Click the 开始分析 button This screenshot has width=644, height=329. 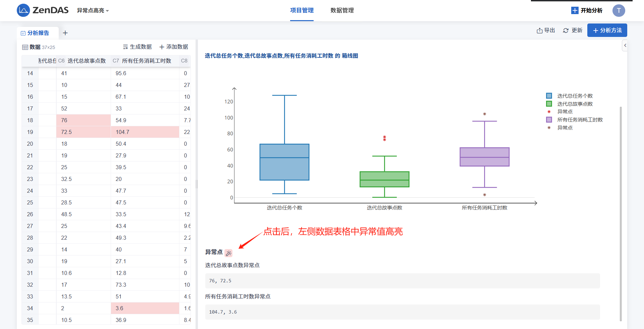(x=587, y=10)
